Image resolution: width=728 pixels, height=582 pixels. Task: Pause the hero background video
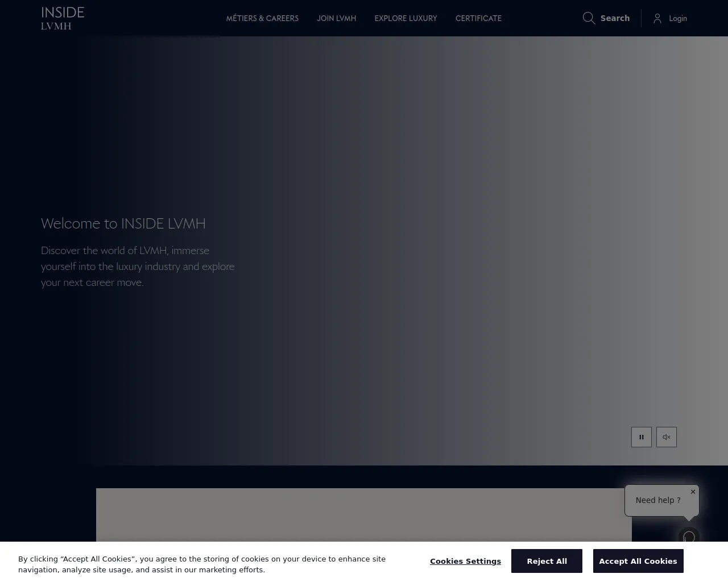[x=642, y=437]
